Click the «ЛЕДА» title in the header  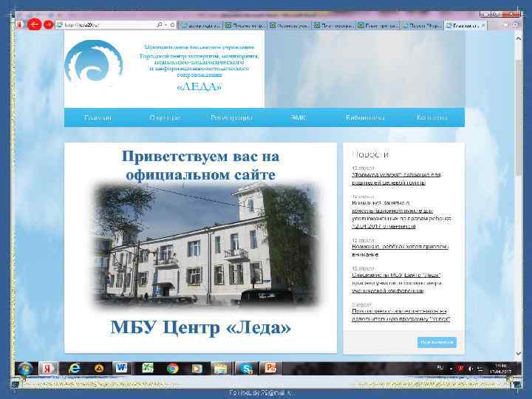point(199,87)
